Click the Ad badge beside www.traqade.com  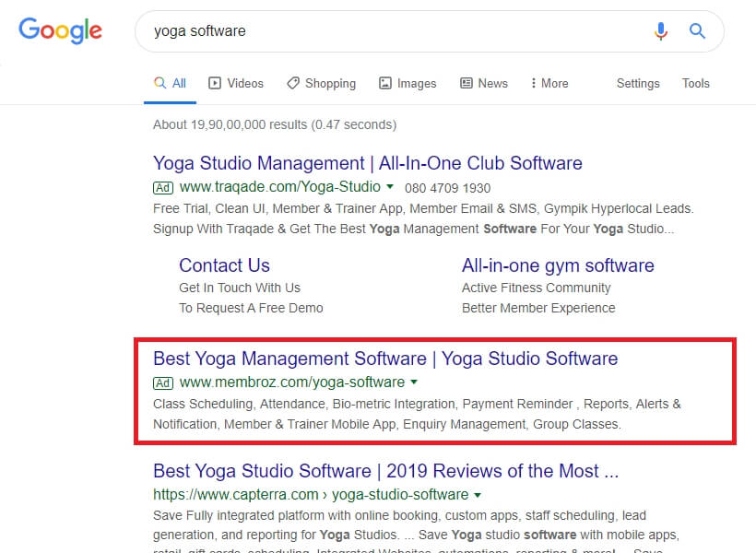163,187
